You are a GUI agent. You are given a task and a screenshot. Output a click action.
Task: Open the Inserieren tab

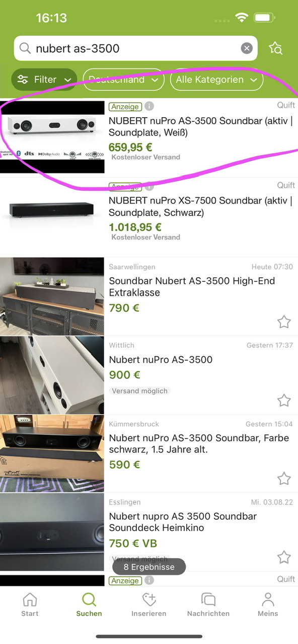pyautogui.click(x=148, y=604)
